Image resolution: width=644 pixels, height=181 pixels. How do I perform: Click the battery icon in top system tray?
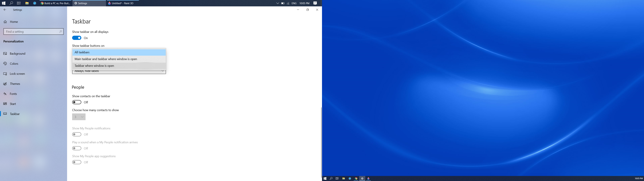click(x=283, y=3)
